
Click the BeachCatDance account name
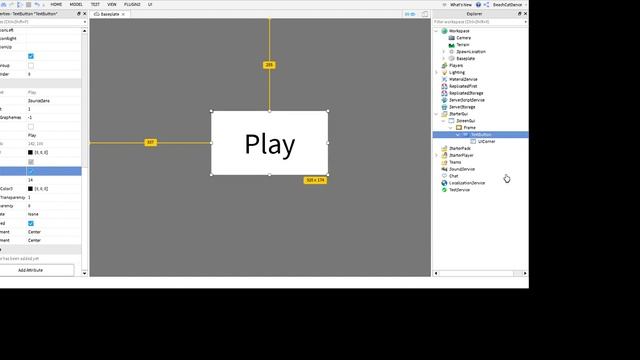pyautogui.click(x=507, y=4)
